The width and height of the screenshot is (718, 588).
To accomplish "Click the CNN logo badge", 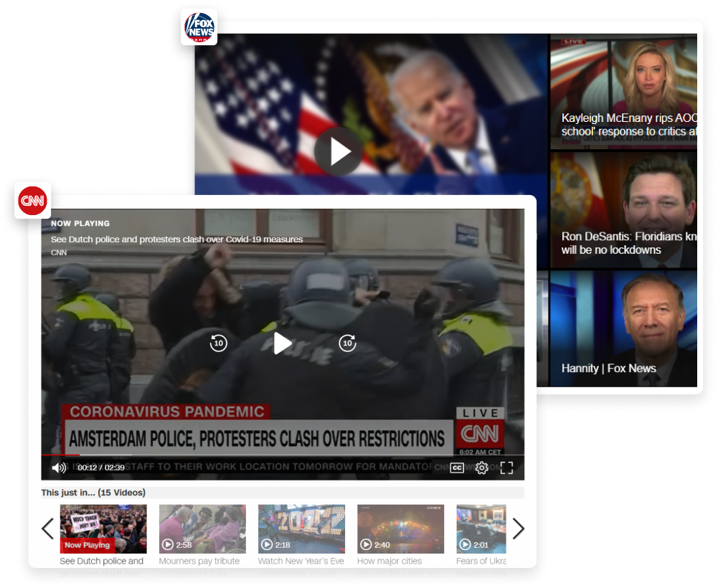I will (x=32, y=201).
